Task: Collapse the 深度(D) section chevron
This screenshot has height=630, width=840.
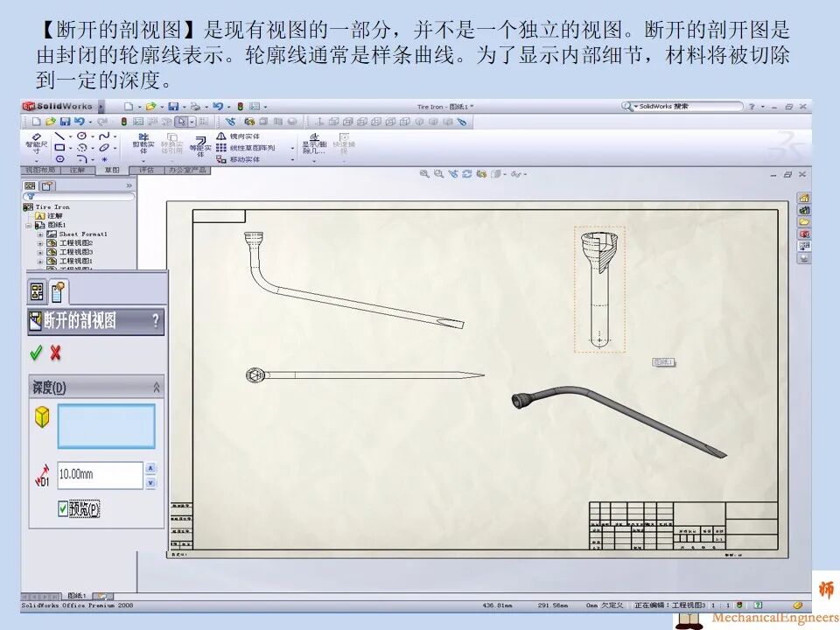Action: 157,387
